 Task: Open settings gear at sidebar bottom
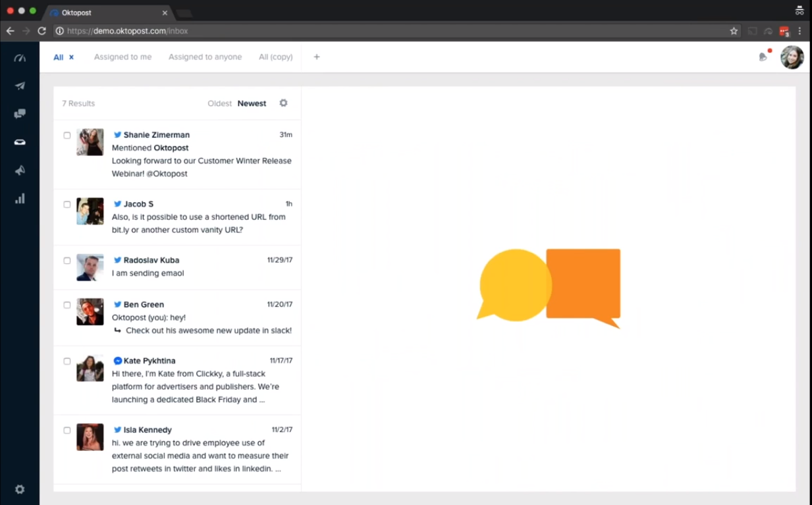(20, 489)
